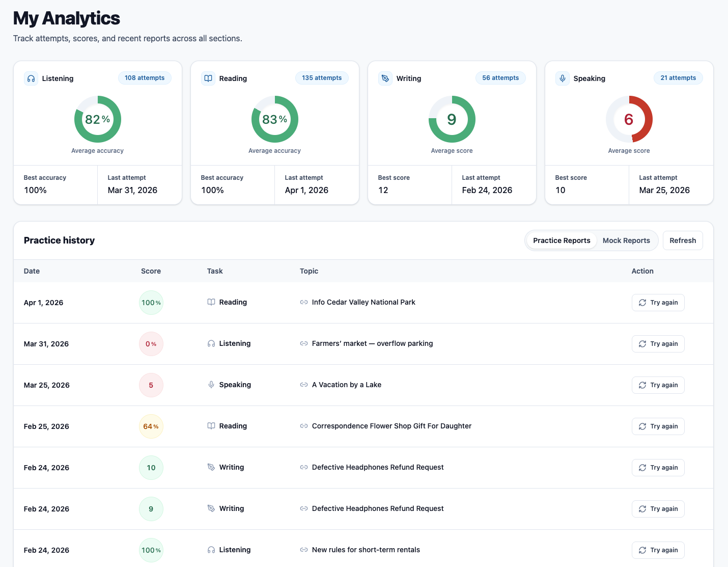
Task: Switch to the Mock Reports tab
Action: 626,240
